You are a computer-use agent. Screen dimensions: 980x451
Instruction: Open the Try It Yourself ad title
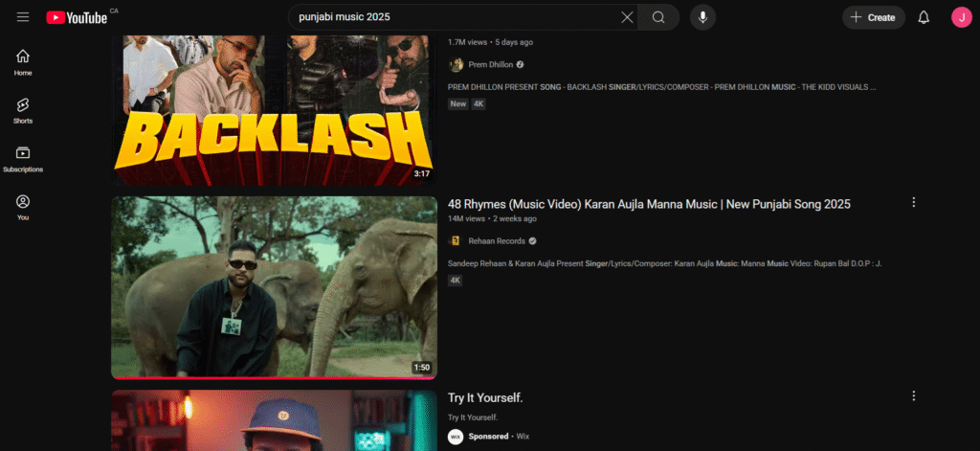[x=485, y=397]
